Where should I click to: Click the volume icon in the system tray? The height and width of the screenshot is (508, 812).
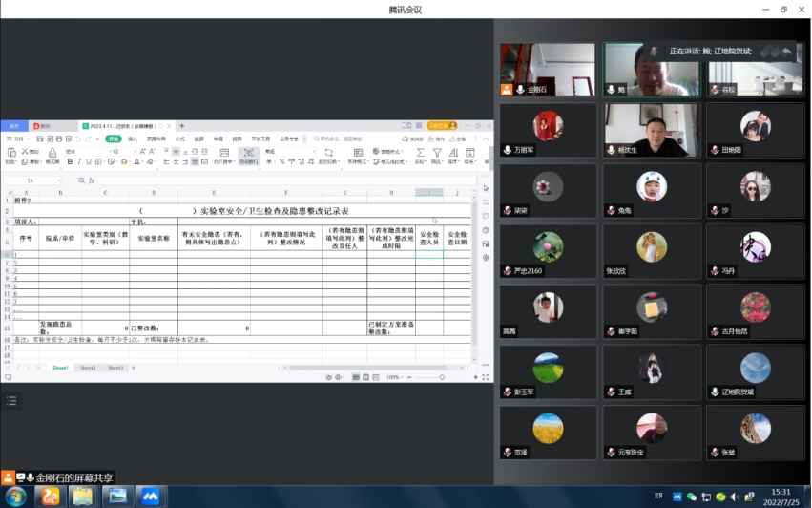pos(735,497)
